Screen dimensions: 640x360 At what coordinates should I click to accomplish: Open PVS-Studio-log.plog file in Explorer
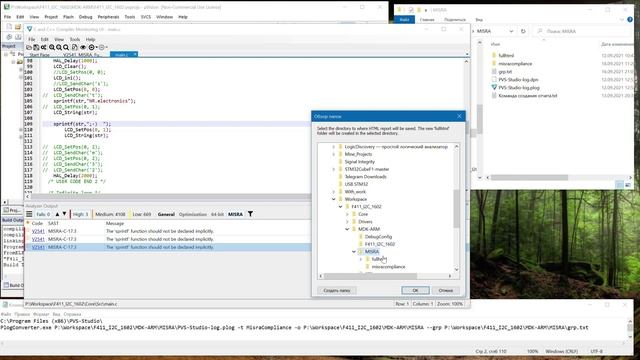click(518, 88)
